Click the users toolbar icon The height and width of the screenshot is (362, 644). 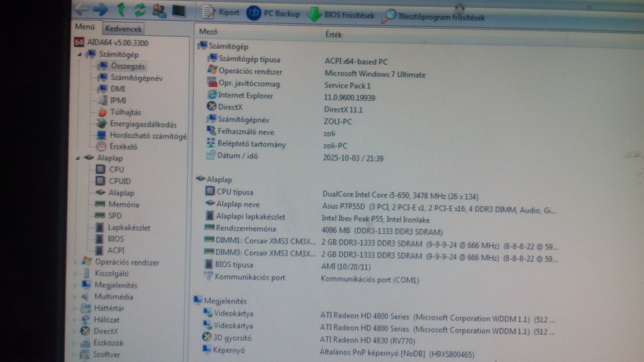(x=159, y=11)
